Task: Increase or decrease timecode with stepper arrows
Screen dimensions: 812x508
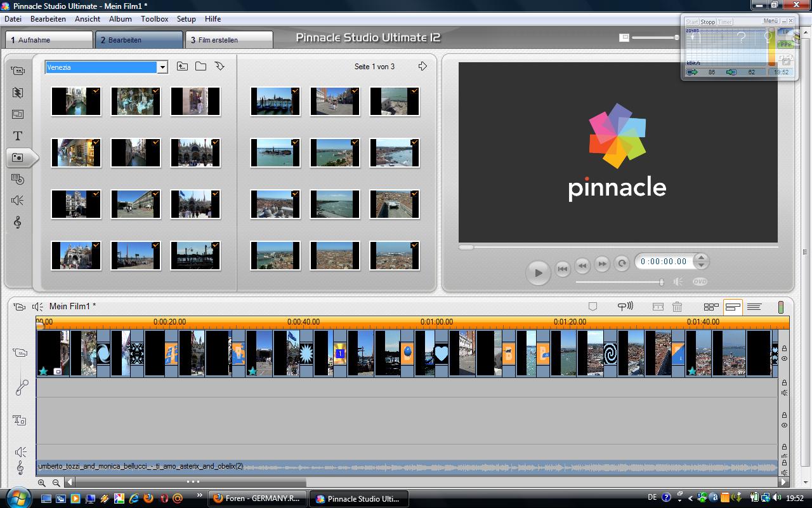Action: [701, 261]
